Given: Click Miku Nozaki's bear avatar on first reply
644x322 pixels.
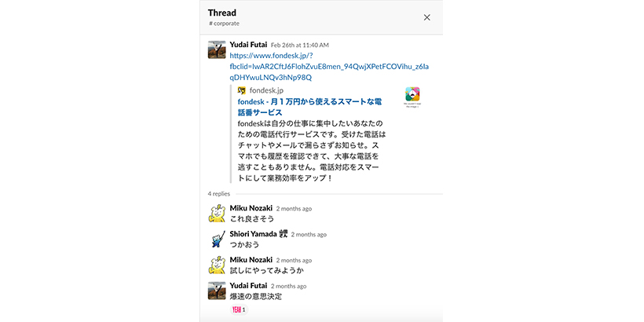Looking at the screenshot, I should [x=217, y=214].
